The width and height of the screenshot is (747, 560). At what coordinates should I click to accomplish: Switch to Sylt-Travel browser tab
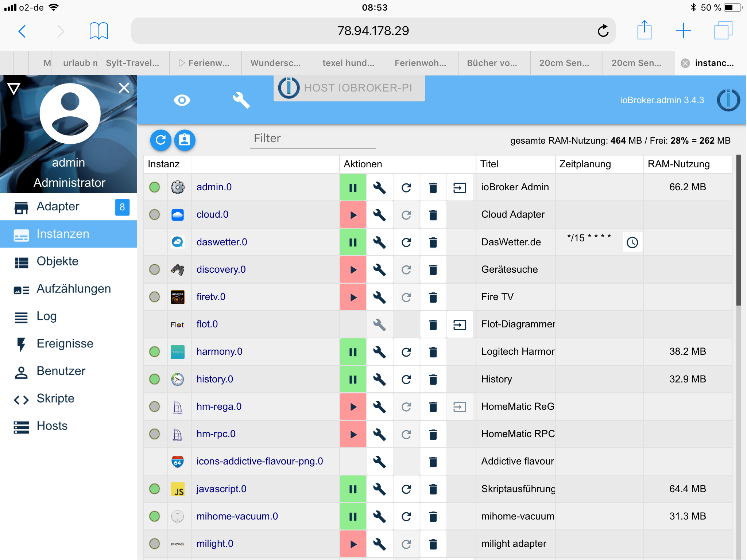coord(133,63)
